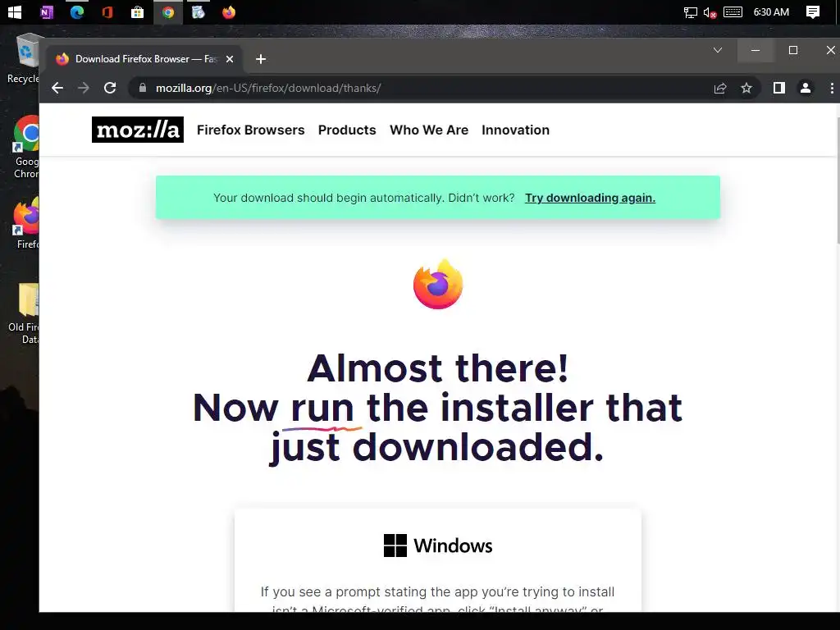Viewport: 840px width, 630px height.
Task: Minimize the Chrome window
Action: pos(756,50)
